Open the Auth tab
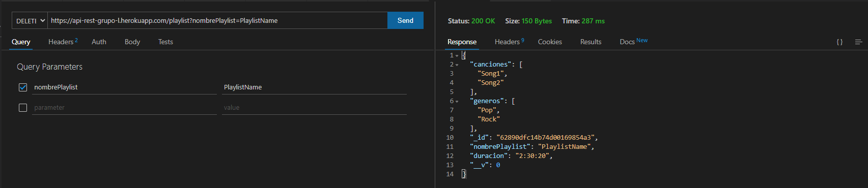Viewport: 868px width, 188px height. 99,42
